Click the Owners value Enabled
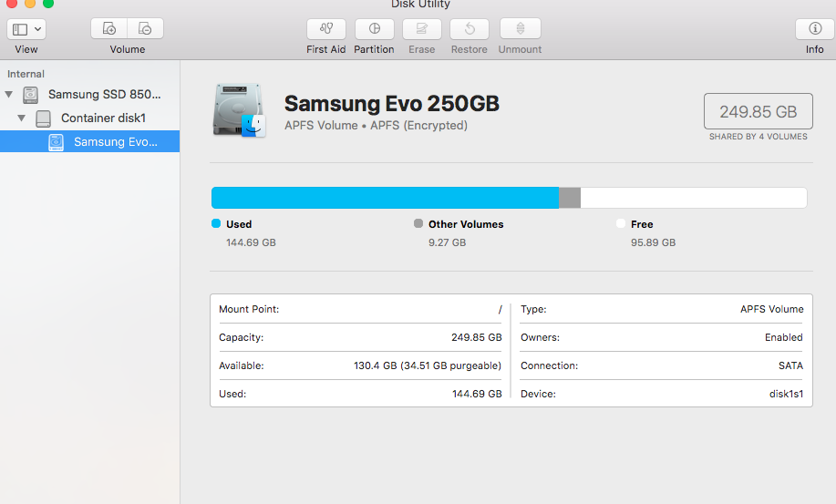 (784, 337)
